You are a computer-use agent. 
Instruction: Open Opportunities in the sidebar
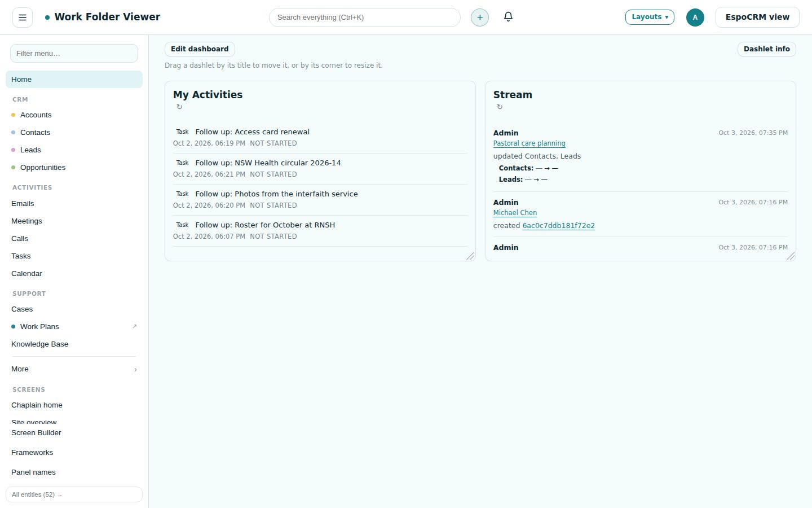point(74,167)
